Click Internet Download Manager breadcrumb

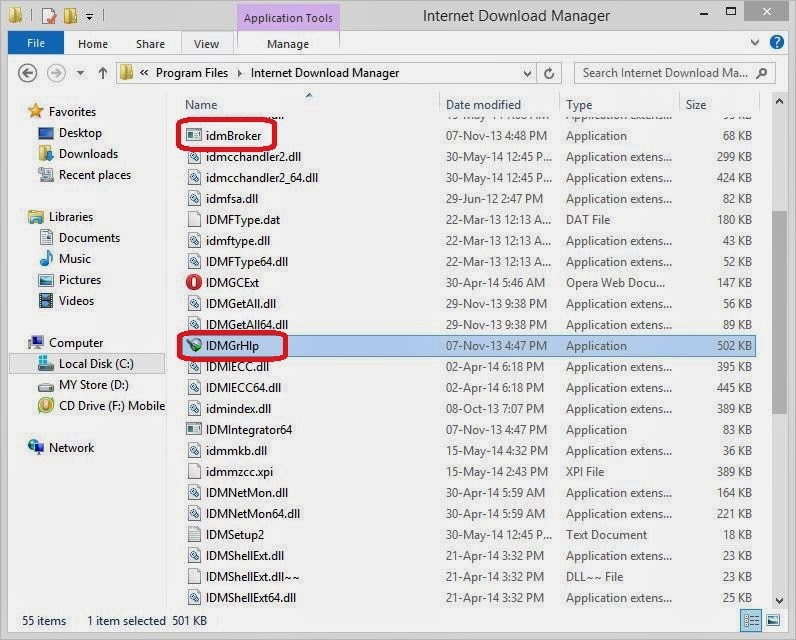(325, 73)
